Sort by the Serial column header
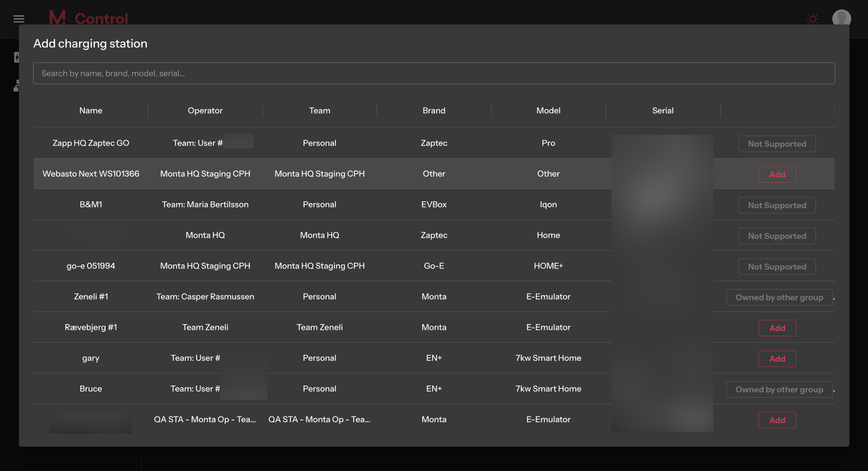 662,111
